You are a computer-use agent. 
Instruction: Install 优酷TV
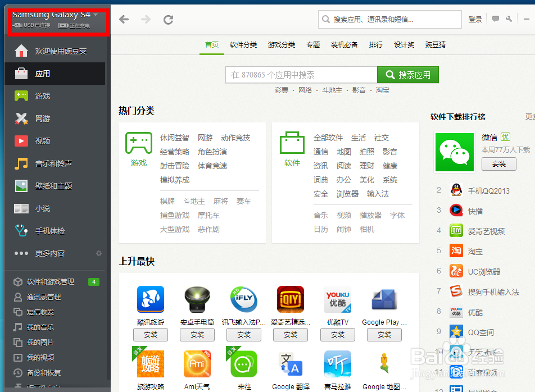(x=338, y=335)
